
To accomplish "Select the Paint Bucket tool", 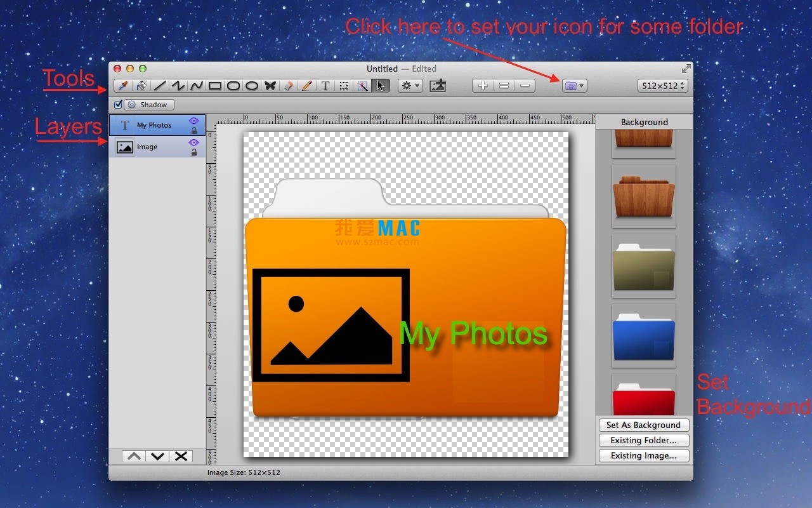I will point(141,85).
